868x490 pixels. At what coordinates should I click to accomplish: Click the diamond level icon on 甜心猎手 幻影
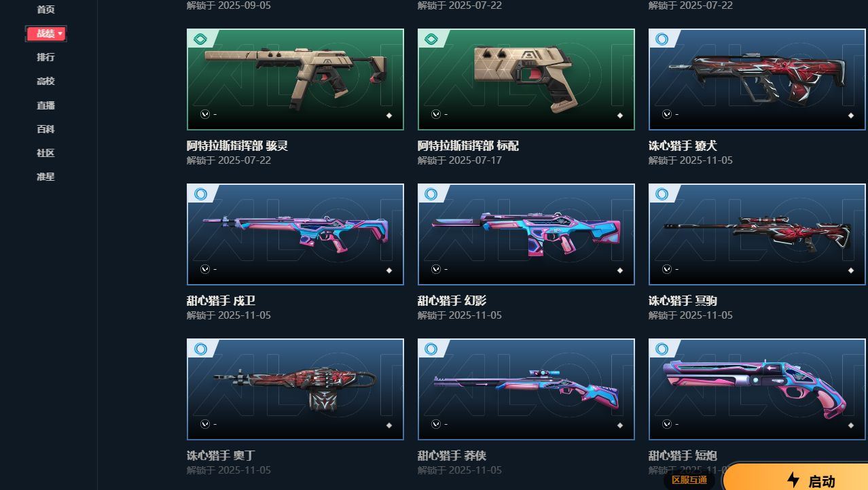[x=619, y=270]
